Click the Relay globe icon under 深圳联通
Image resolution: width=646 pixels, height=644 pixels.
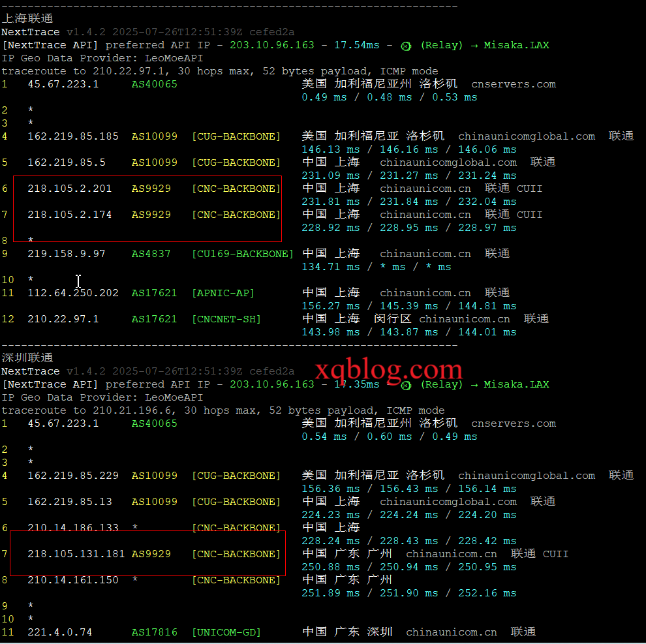point(406,385)
